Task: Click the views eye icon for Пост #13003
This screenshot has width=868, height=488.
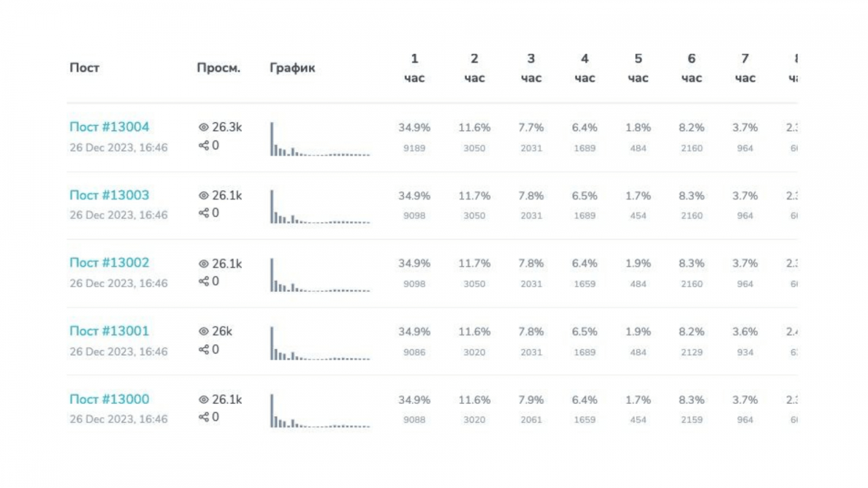Action: pos(203,196)
